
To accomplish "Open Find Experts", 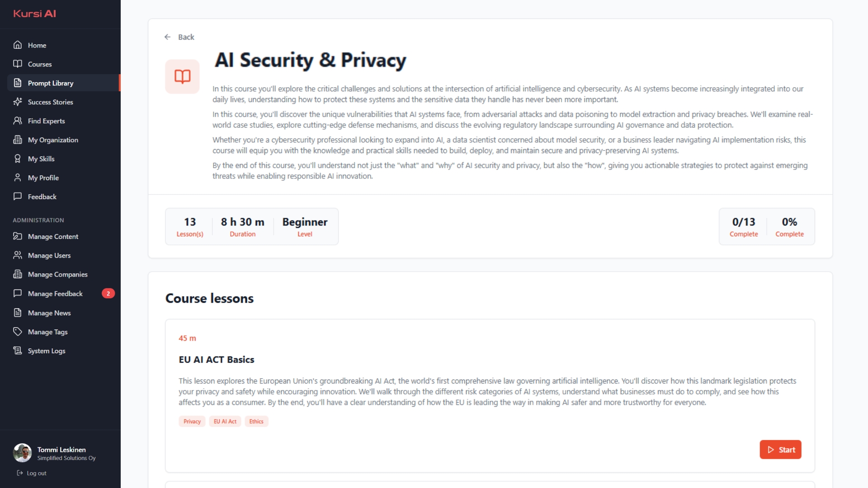I will 47,121.
